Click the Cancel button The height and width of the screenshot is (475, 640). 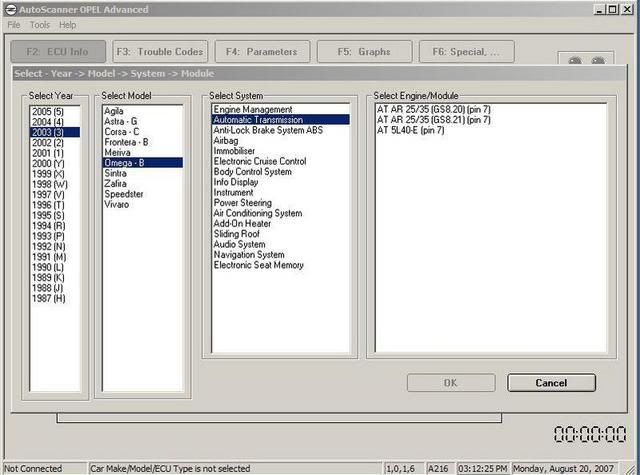[551, 383]
